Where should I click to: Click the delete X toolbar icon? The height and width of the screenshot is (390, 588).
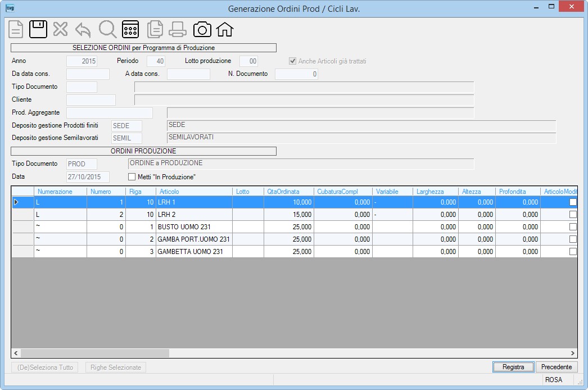60,29
